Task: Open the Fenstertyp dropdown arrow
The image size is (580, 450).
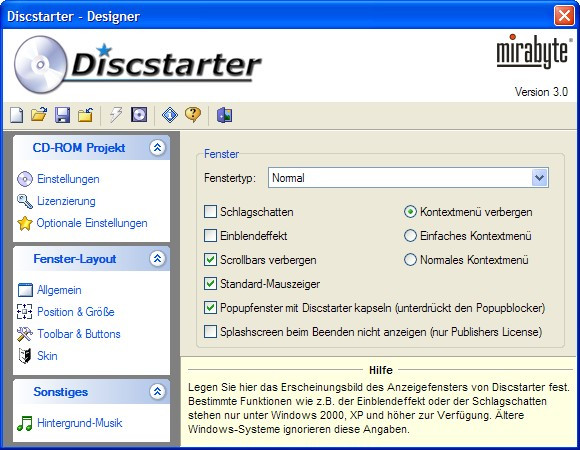Action: click(x=540, y=178)
